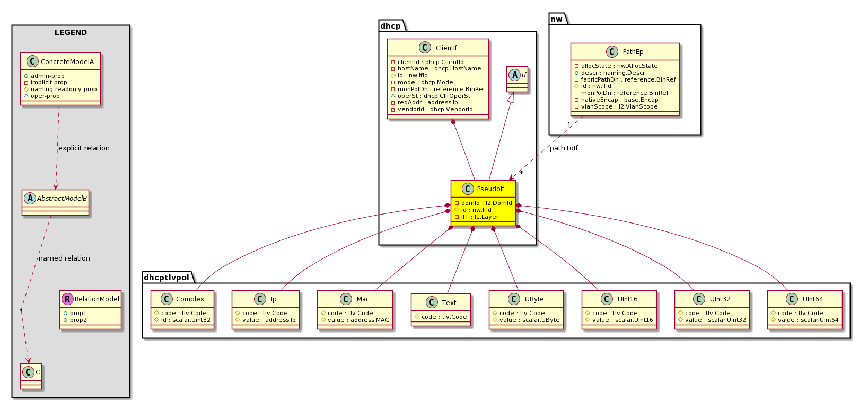Select the oper-prop entry in legend
The height and width of the screenshot is (411, 868).
point(45,96)
